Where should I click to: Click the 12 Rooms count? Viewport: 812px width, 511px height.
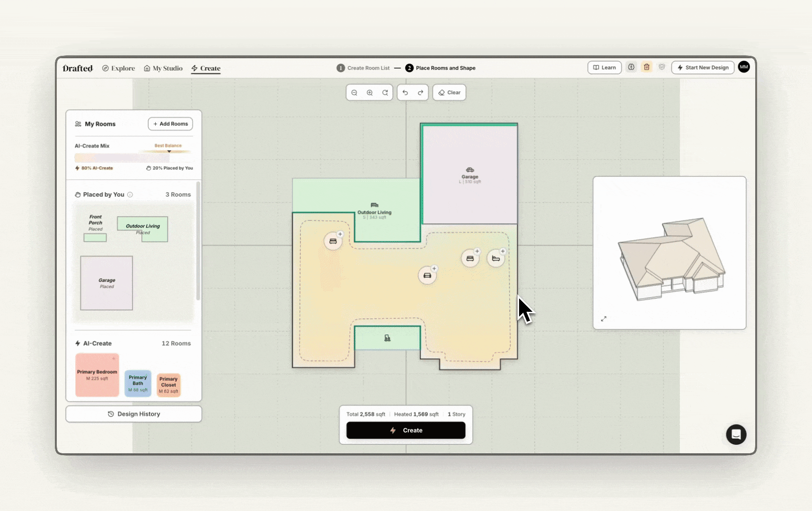click(176, 344)
